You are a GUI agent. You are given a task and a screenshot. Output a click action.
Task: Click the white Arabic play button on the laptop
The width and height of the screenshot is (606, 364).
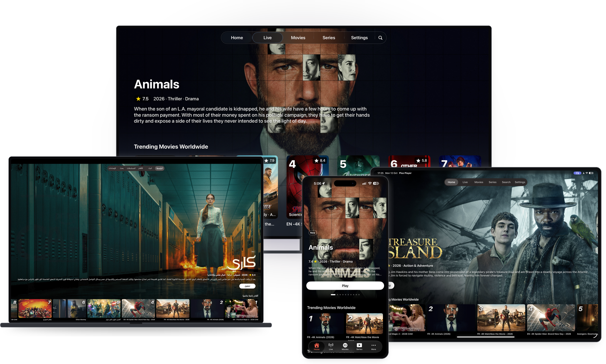click(247, 286)
